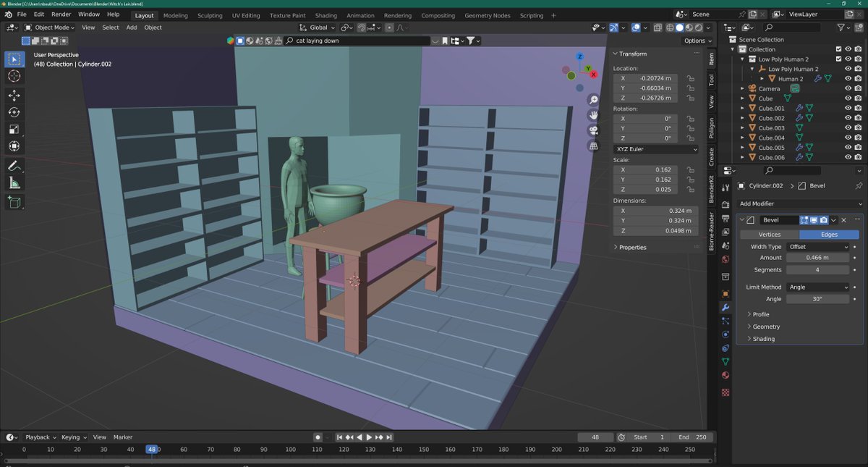Toggle show gizmo button
Viewport: 868px width, 467px height.
click(x=613, y=28)
